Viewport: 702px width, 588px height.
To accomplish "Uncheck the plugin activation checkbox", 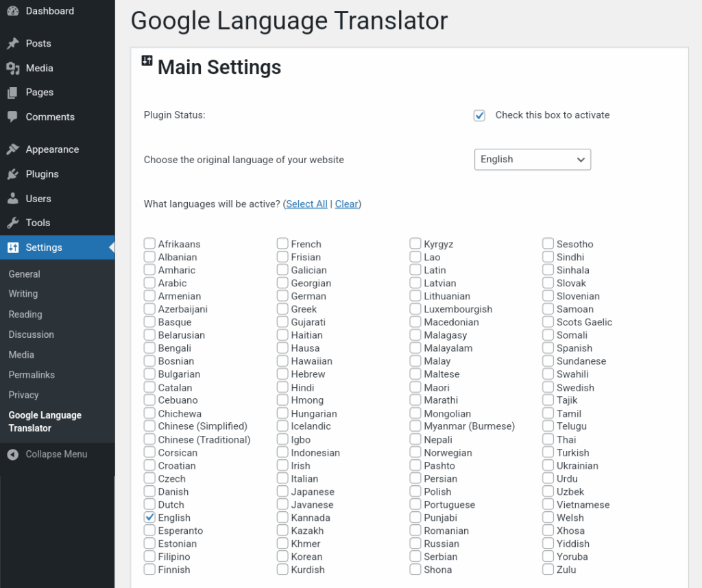I will pyautogui.click(x=479, y=115).
